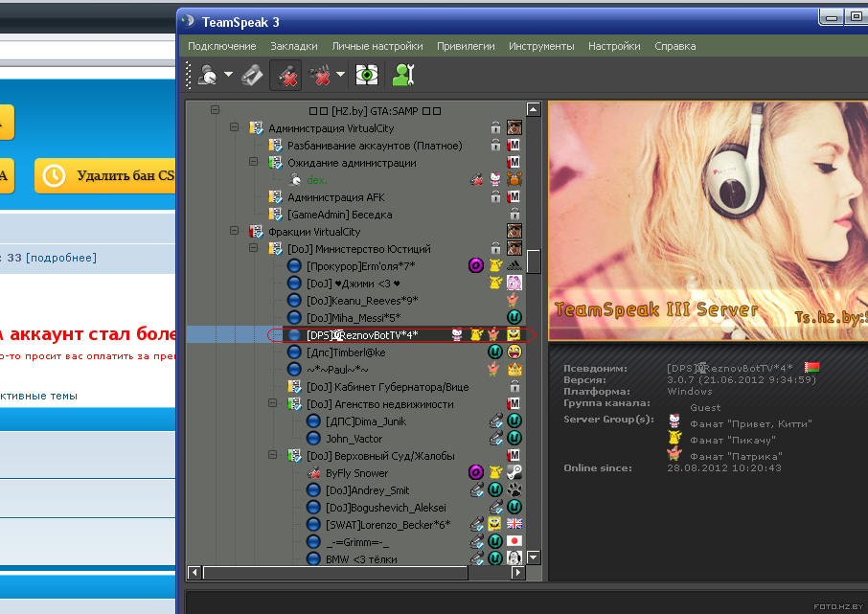Open the dropdown arrow beside the Connect icon

(228, 74)
